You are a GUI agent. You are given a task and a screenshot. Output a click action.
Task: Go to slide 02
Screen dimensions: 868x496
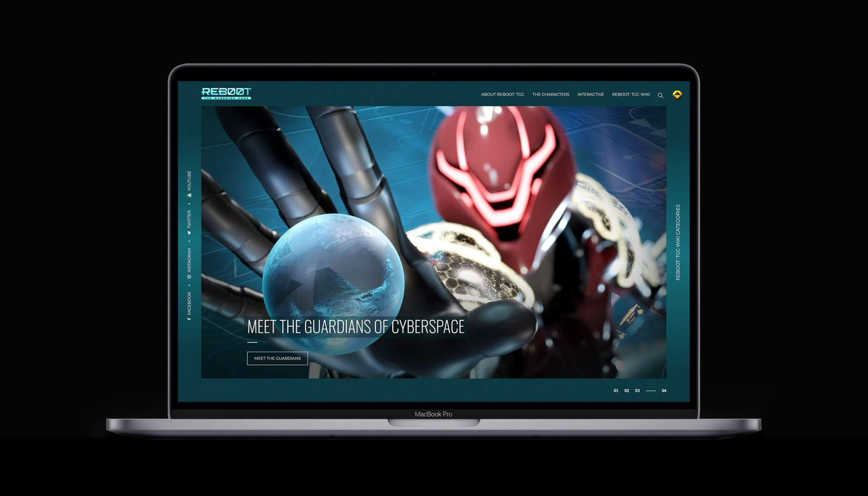coord(627,391)
